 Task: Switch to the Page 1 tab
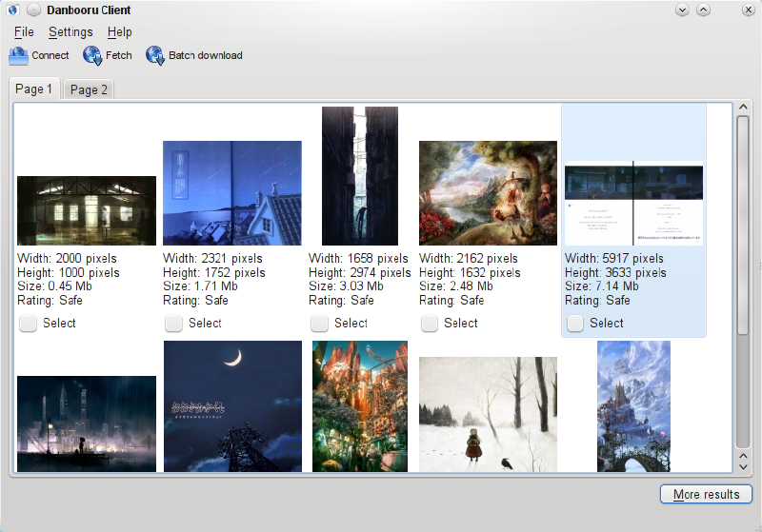coord(34,89)
